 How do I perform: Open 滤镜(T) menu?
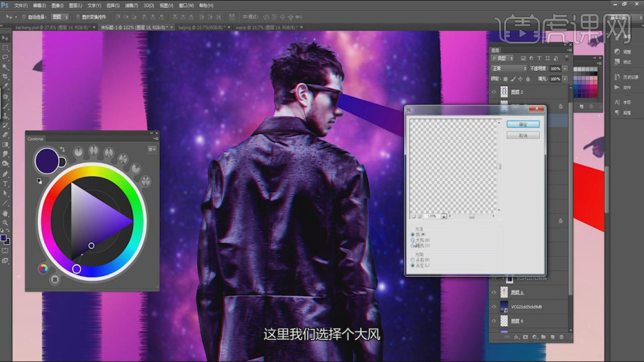point(131,5)
